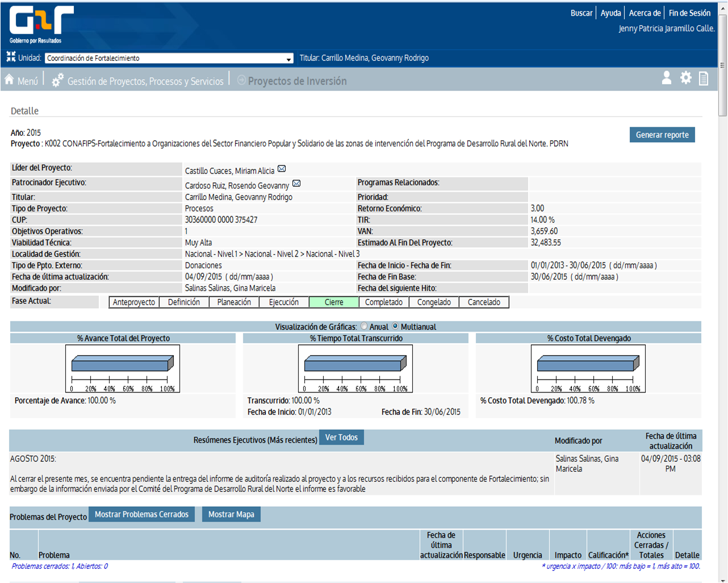Viewport: 728px width, 583px height.
Task: Click the gears icon for Gestión de Proyectos
Action: click(x=57, y=81)
